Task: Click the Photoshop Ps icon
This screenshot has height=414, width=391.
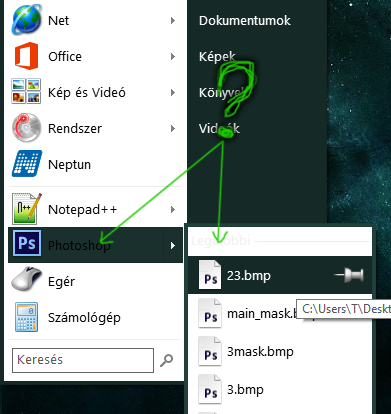Action: (27, 243)
